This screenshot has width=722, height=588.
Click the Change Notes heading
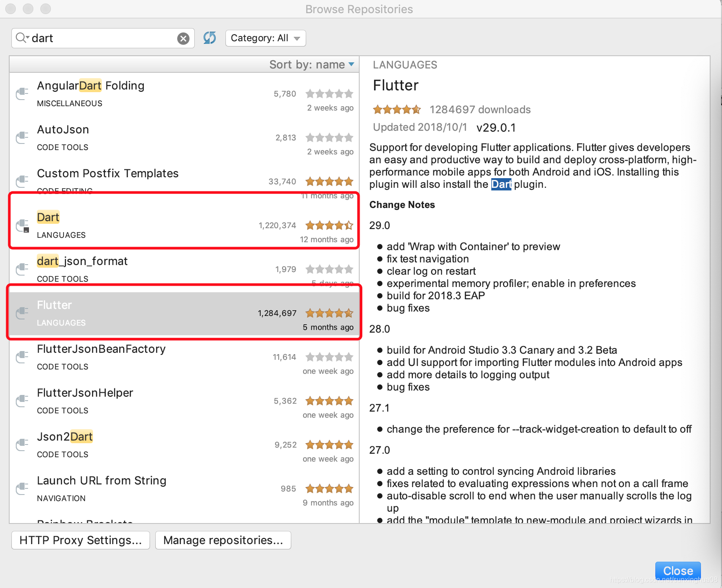tap(402, 205)
